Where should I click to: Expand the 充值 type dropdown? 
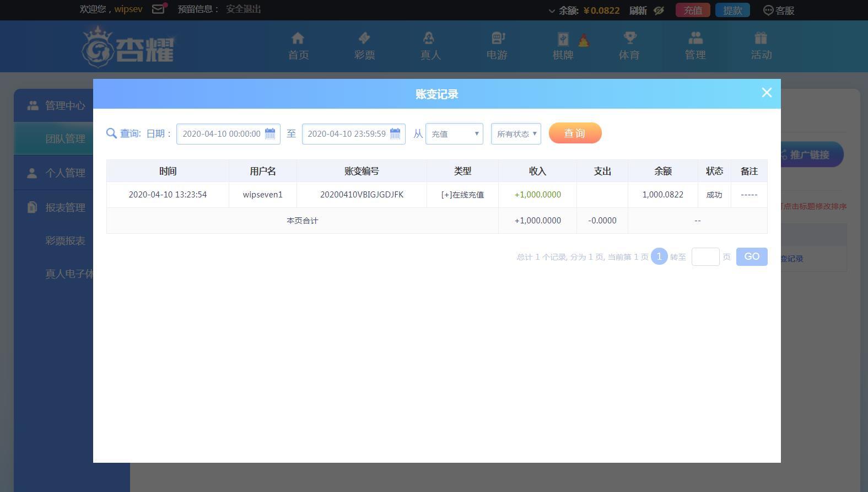pyautogui.click(x=454, y=133)
